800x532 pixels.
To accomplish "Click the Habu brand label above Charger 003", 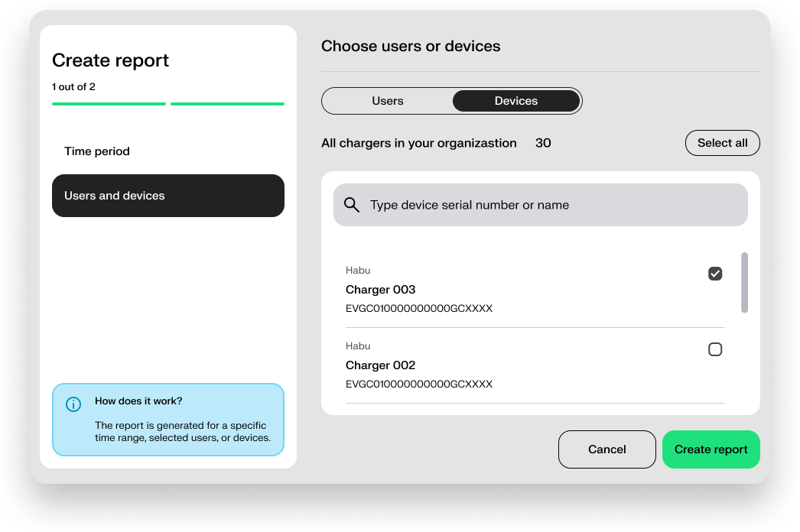I will 357,270.
